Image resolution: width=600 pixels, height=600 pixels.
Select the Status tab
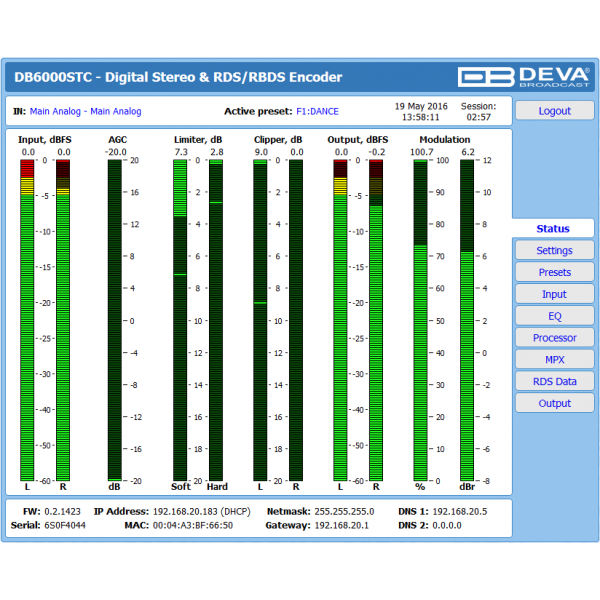click(553, 228)
